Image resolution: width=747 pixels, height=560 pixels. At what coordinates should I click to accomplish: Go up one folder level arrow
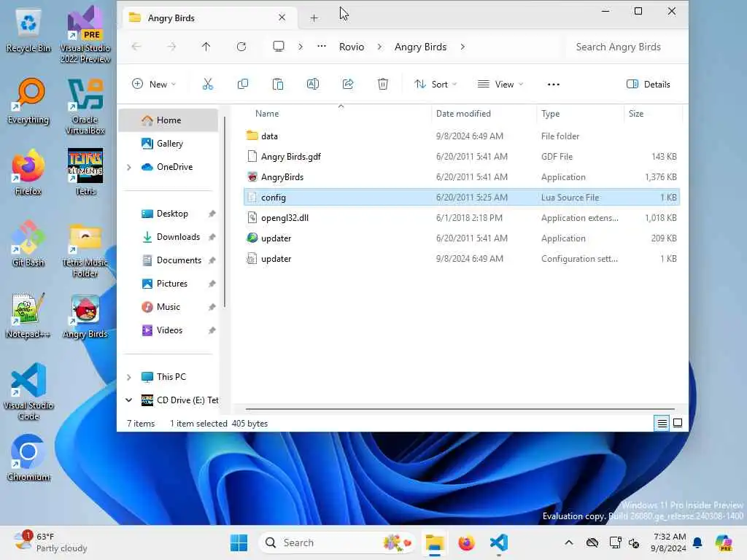(x=206, y=47)
